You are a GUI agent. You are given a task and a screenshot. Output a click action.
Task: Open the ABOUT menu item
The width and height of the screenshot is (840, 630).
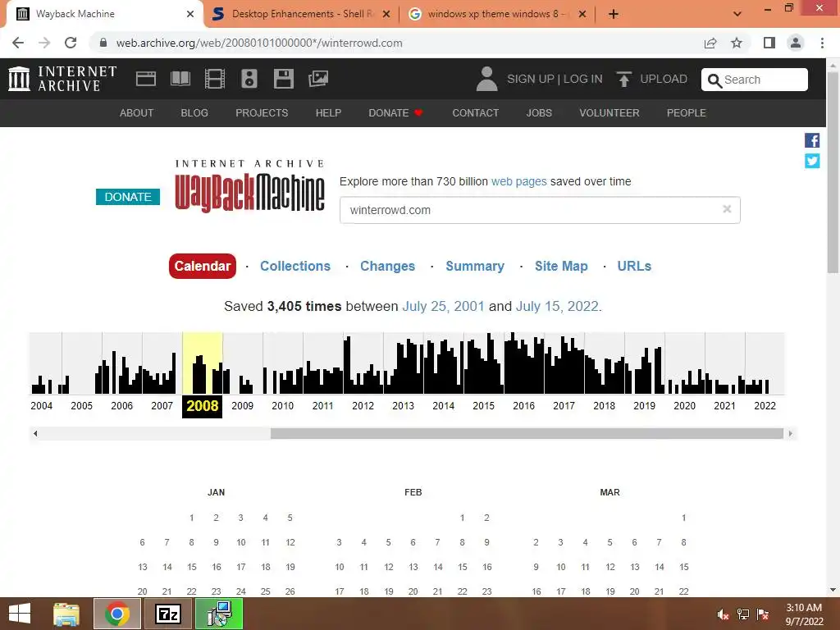click(136, 113)
